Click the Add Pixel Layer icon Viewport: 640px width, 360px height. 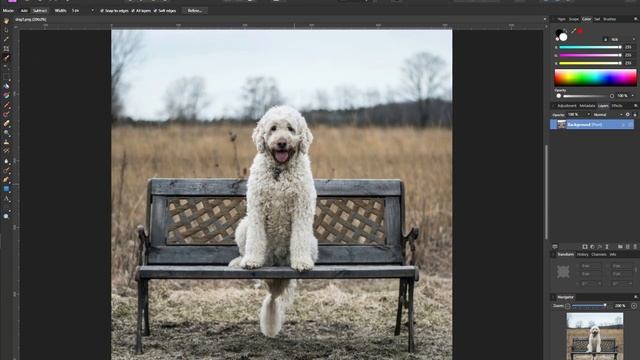pyautogui.click(x=628, y=247)
